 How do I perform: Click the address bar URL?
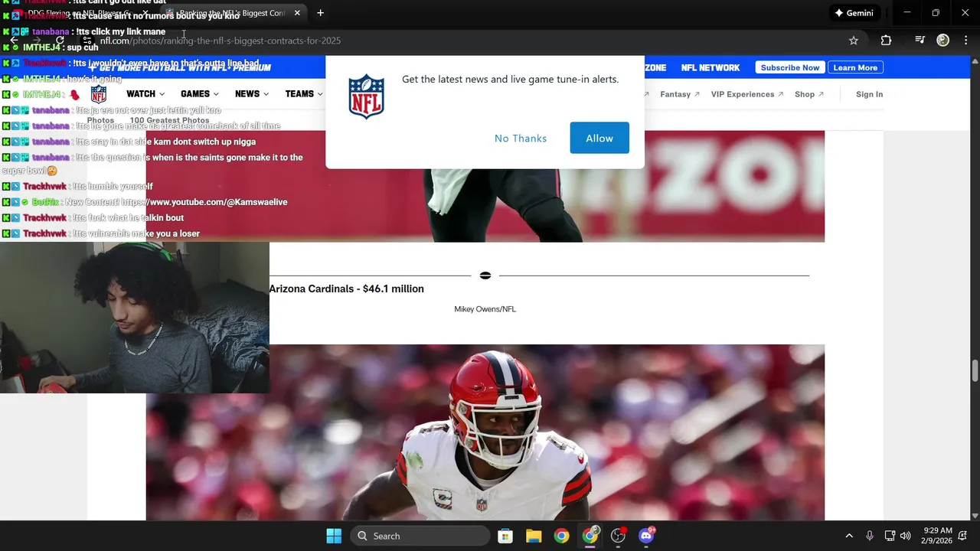(x=220, y=41)
